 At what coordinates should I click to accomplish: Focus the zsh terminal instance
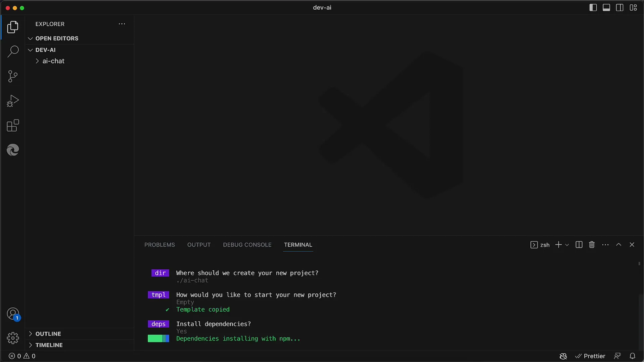point(540,245)
